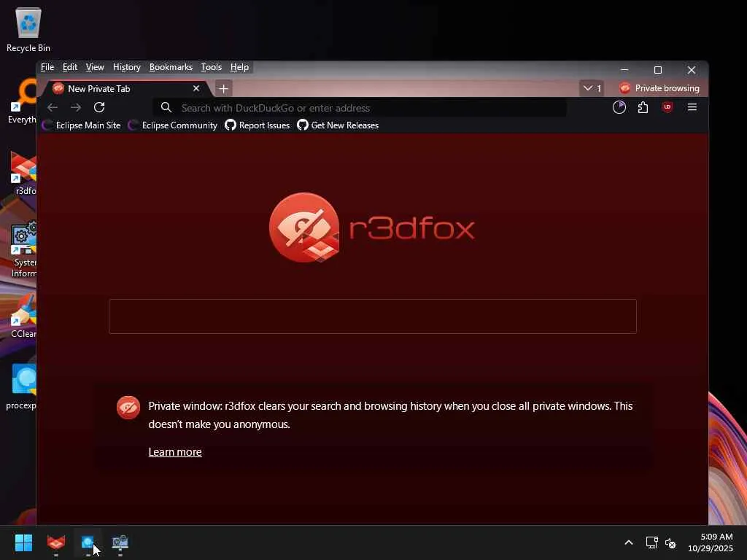Image resolution: width=747 pixels, height=560 pixels.
Task: Open Report Issues GitHub bookmark
Action: [258, 125]
